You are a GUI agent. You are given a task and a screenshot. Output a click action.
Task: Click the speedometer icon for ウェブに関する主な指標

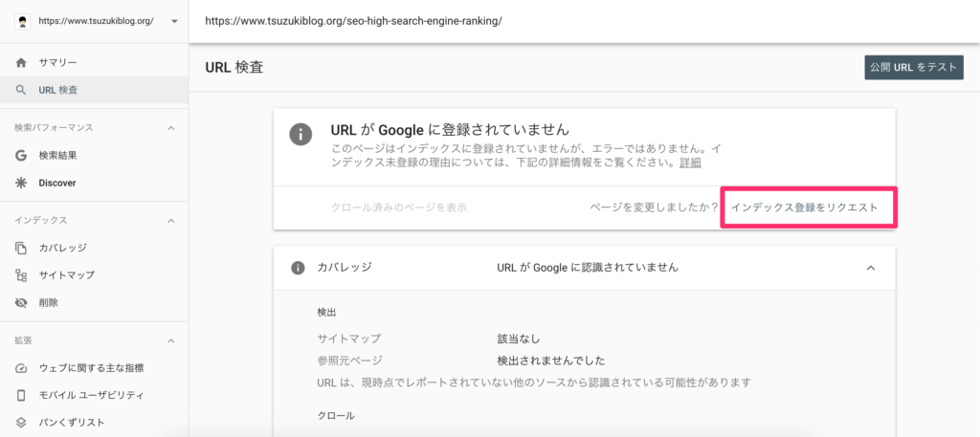point(21,368)
